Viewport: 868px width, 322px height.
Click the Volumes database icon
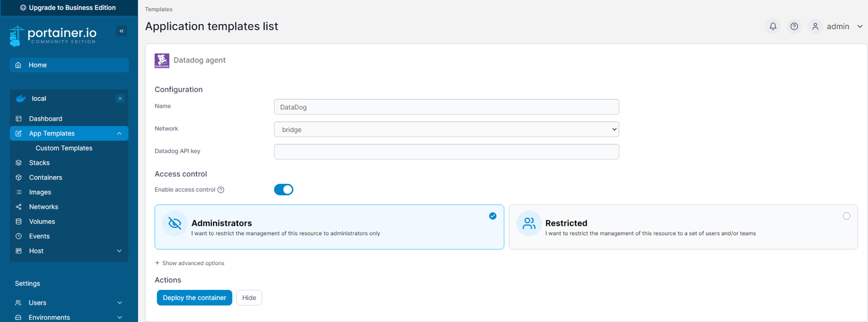tap(19, 221)
